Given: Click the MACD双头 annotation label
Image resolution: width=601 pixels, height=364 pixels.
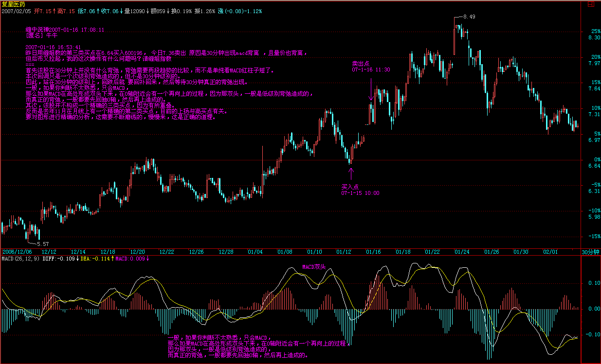Looking at the screenshot, I should click(x=313, y=267).
